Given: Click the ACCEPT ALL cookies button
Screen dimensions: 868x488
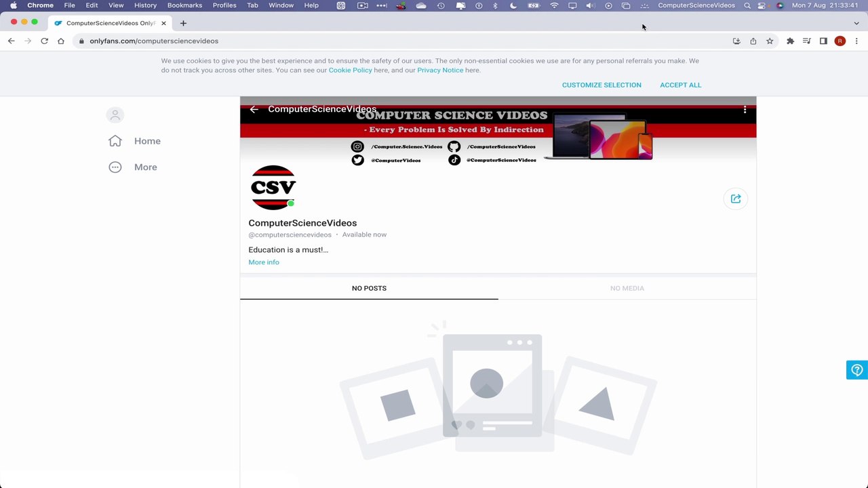Looking at the screenshot, I should click(x=681, y=85).
